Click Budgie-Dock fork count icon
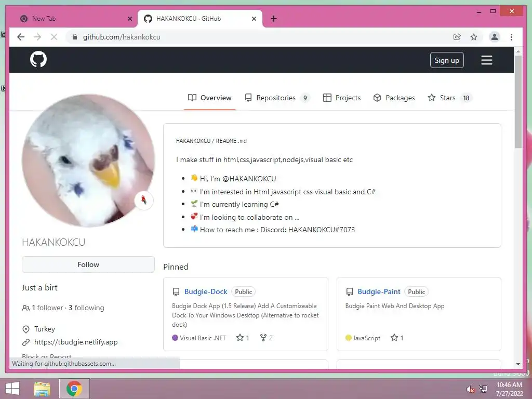The height and width of the screenshot is (399, 532). [263, 338]
